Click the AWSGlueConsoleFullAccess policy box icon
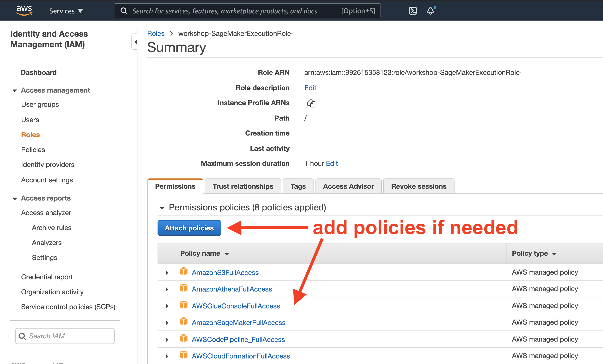Screen dimensions: 603x364 tap(183, 305)
